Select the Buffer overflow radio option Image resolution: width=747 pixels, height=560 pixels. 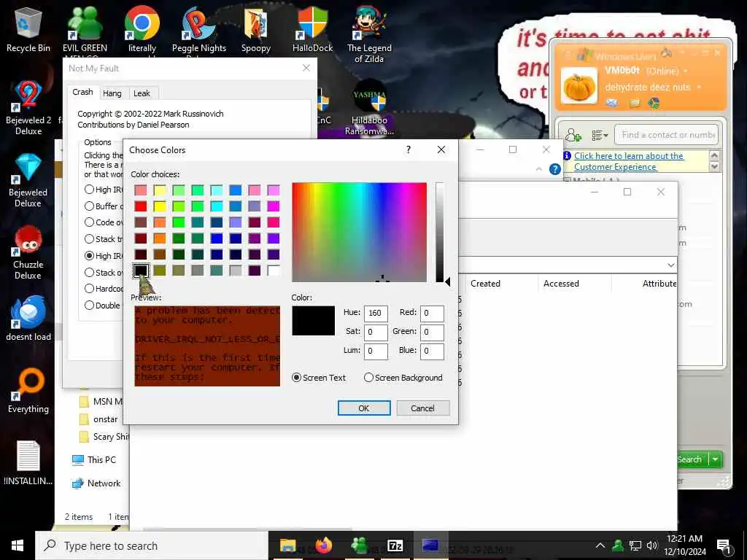coord(89,206)
